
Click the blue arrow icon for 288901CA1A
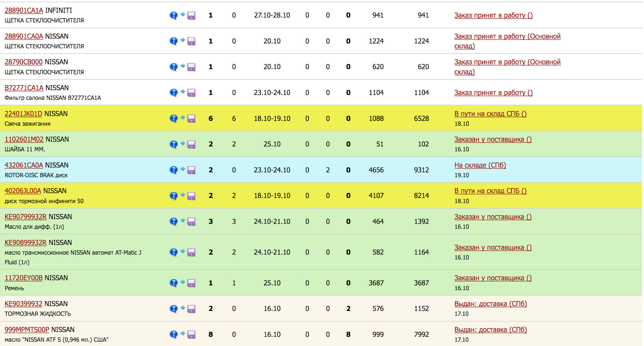[x=183, y=14]
